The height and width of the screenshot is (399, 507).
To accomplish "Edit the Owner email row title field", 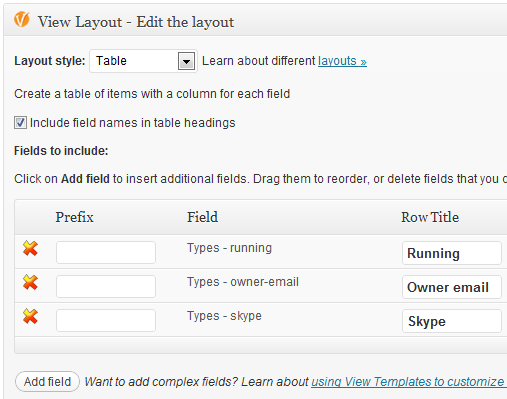I will (x=452, y=287).
